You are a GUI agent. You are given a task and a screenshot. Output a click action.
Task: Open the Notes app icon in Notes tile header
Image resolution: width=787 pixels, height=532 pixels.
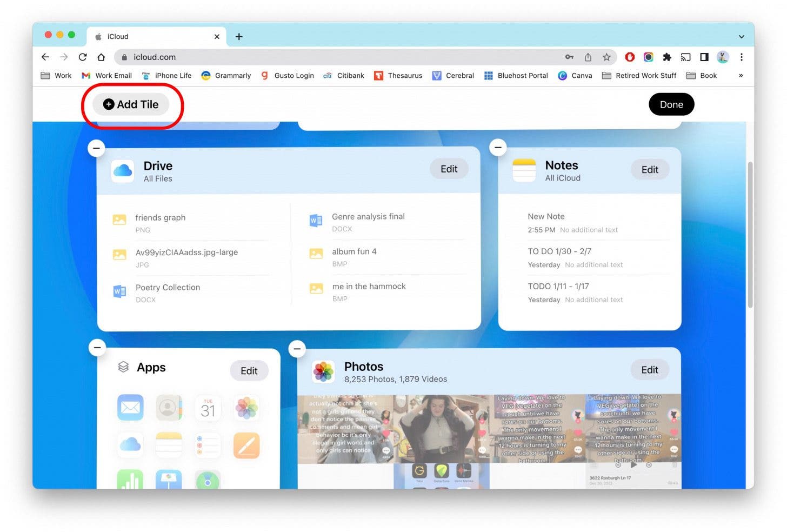click(x=524, y=170)
